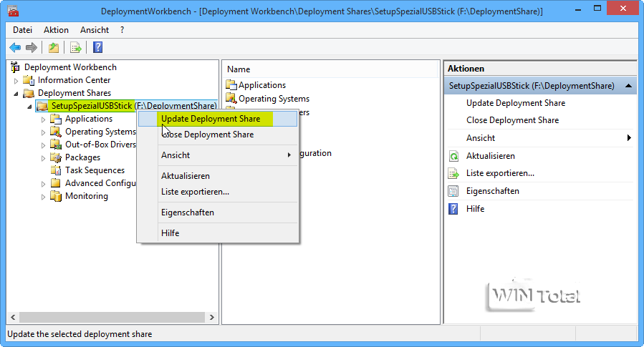Viewport: 644px width, 347px height.
Task: Open the Ansicht menu in menu bar
Action: pyautogui.click(x=95, y=30)
